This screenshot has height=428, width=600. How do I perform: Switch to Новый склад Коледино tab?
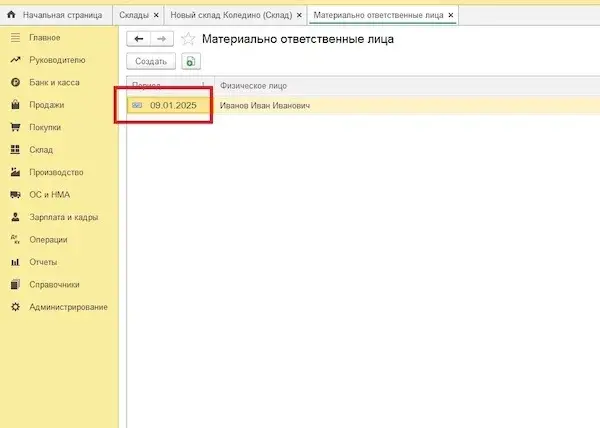tap(230, 16)
